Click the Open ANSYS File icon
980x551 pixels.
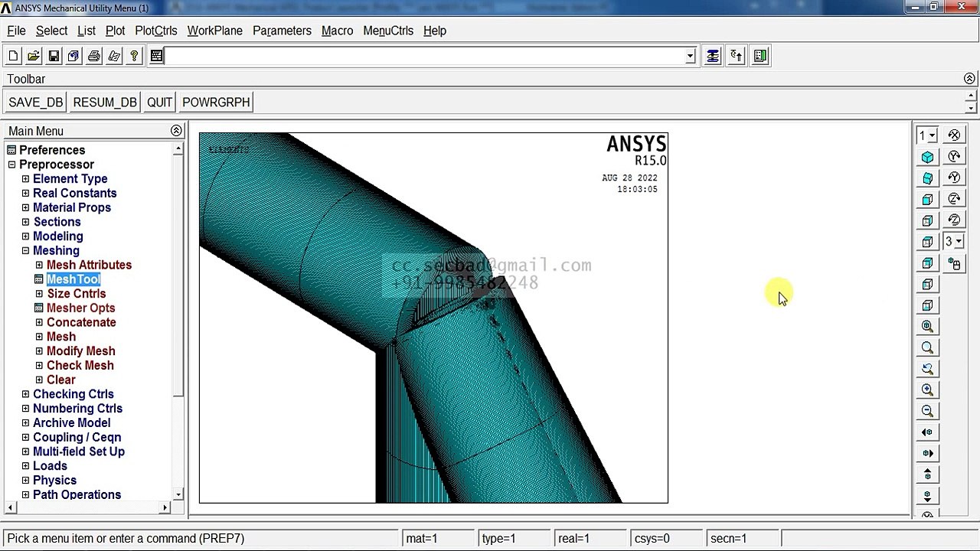(34, 56)
